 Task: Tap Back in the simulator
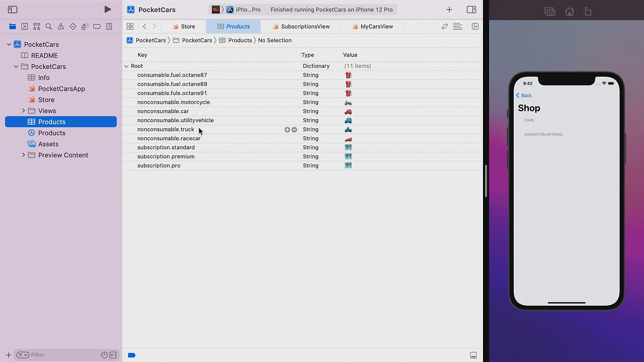pos(524,96)
